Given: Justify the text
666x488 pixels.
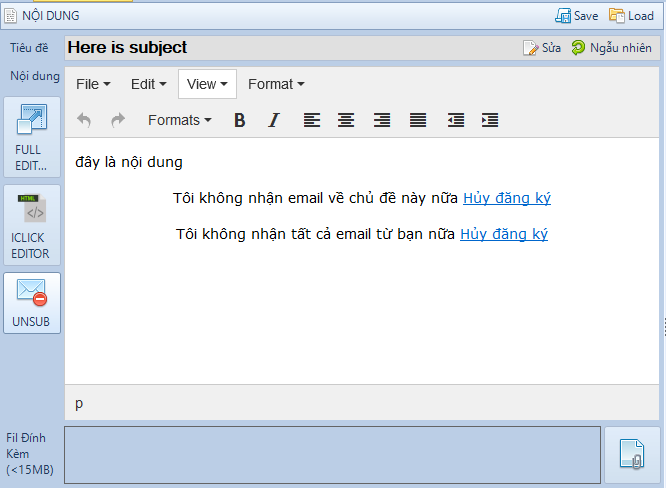Looking at the screenshot, I should (418, 120).
